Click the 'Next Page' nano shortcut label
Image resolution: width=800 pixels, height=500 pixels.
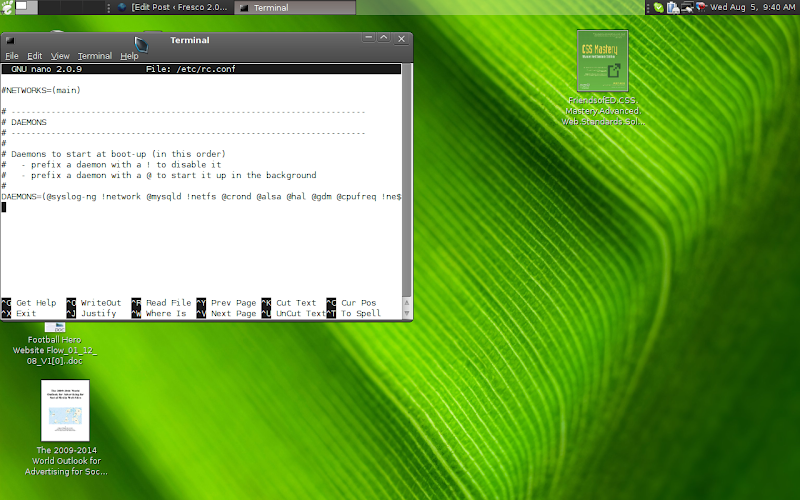click(234, 313)
